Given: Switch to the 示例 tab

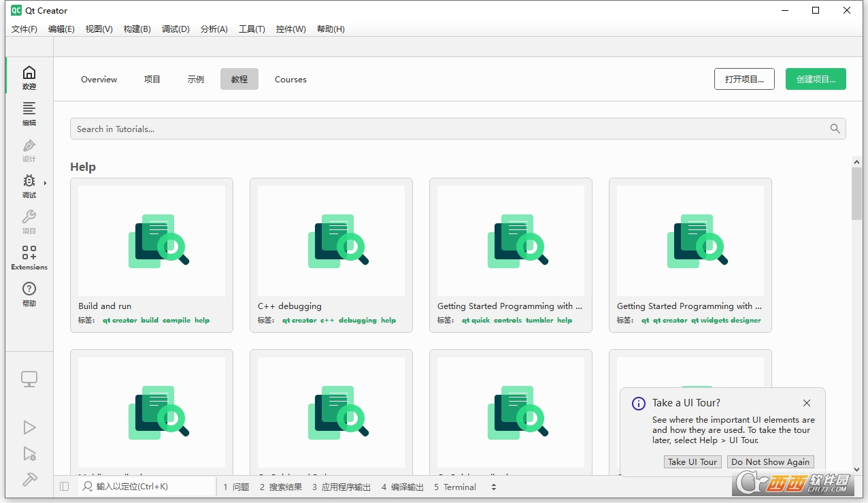Looking at the screenshot, I should [196, 79].
